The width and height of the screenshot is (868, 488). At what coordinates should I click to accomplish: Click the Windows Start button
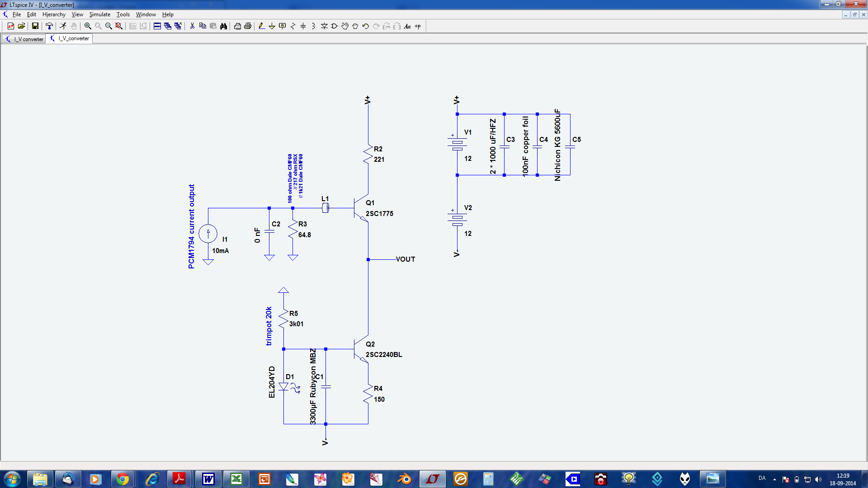[12, 479]
